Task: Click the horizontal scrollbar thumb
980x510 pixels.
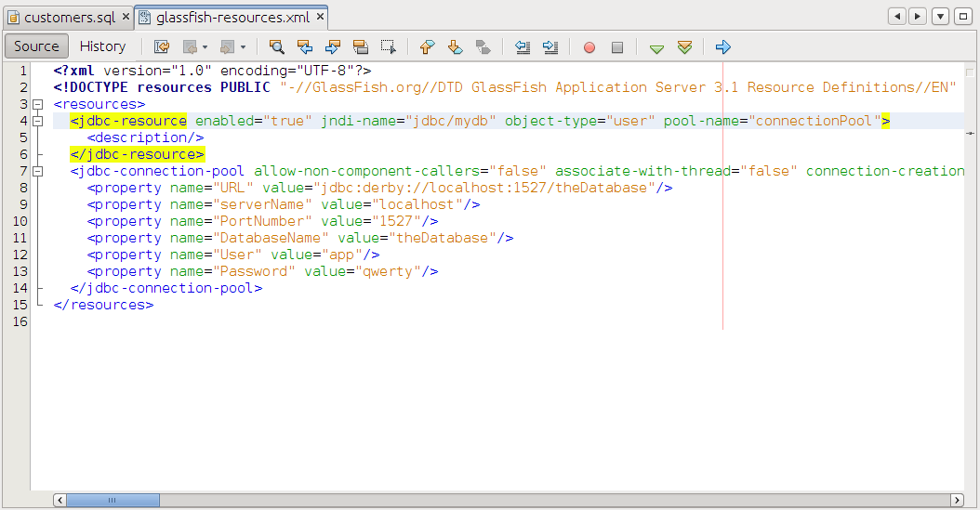Action: pos(113,500)
